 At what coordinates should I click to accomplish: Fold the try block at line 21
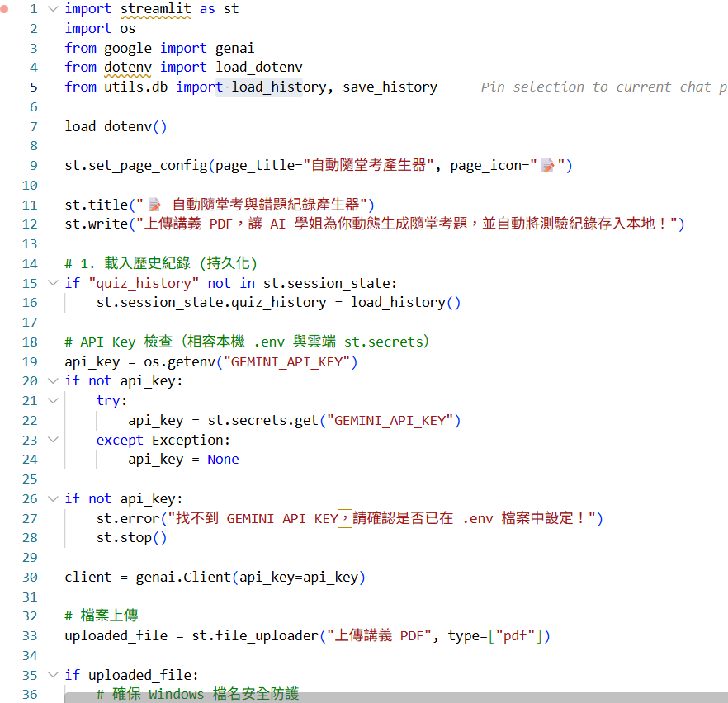tap(54, 400)
